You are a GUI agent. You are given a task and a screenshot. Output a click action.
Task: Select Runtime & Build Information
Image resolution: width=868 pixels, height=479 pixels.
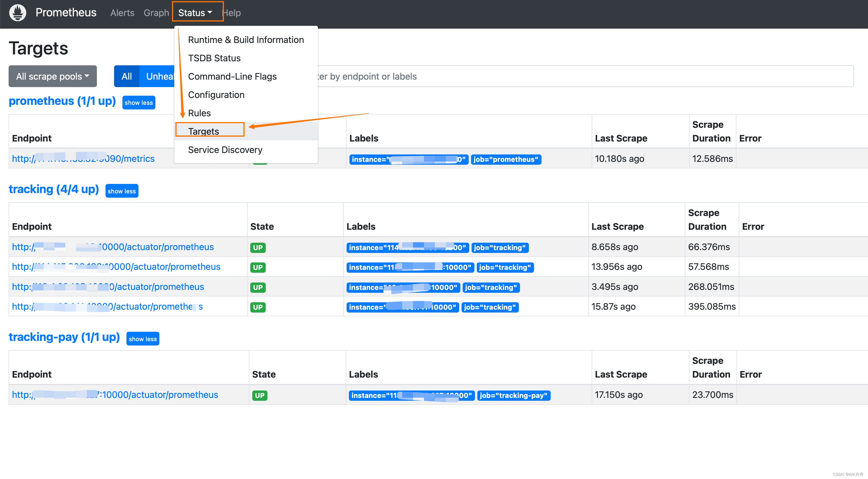click(x=246, y=40)
